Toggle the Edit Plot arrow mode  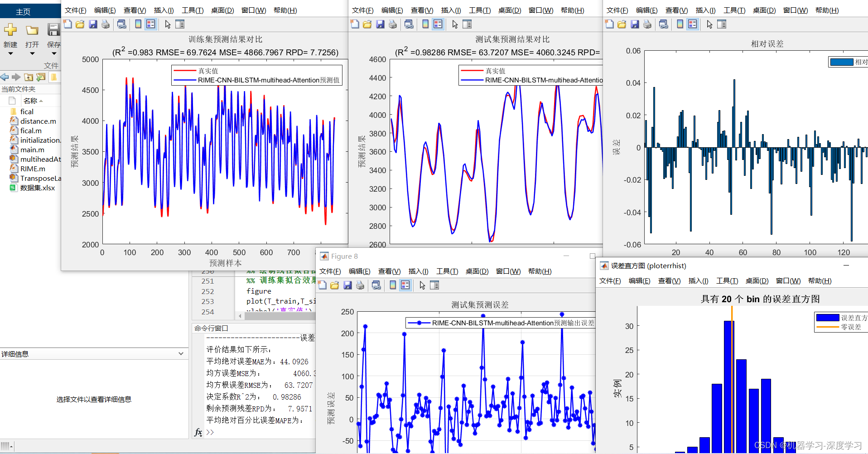[x=167, y=24]
